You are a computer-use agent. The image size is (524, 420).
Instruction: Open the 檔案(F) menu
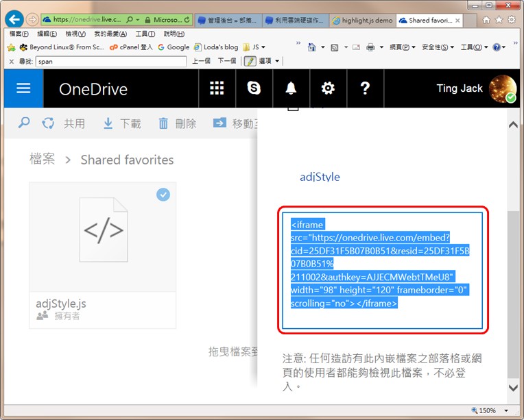pyautogui.click(x=19, y=34)
